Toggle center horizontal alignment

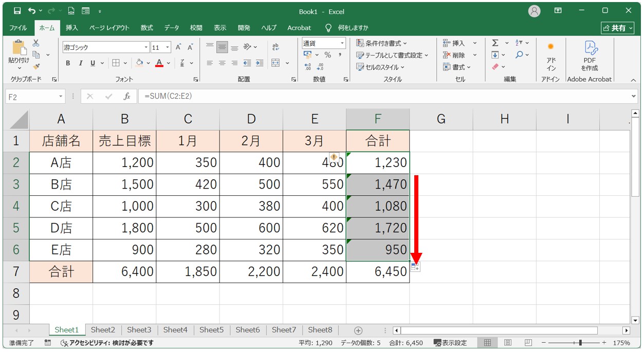[x=222, y=63]
